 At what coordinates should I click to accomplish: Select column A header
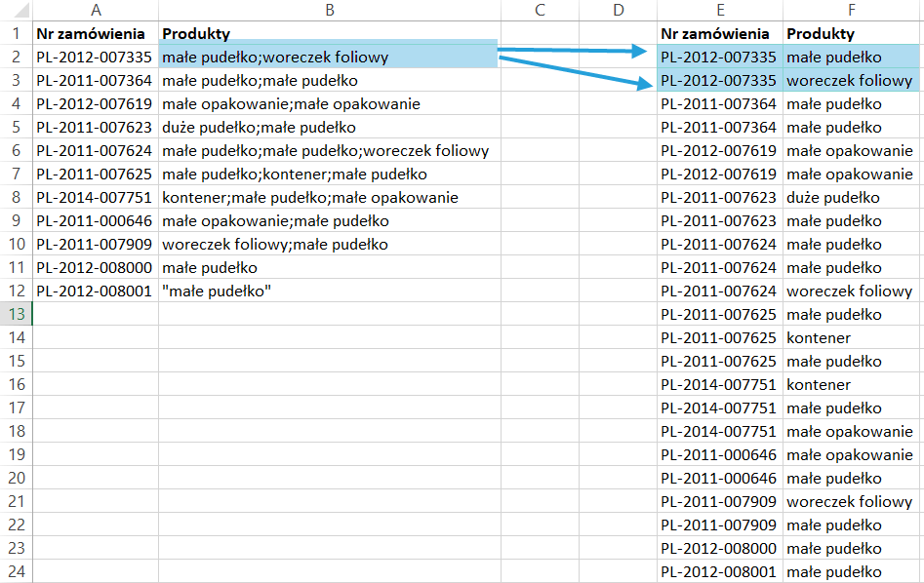pos(96,10)
